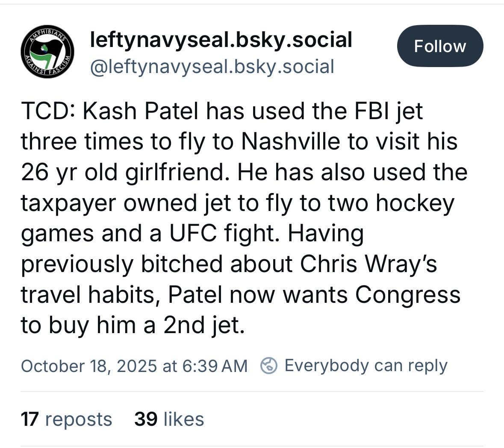504x448 pixels.
Task: Click the globe icon beside reply setting
Action: tap(269, 366)
